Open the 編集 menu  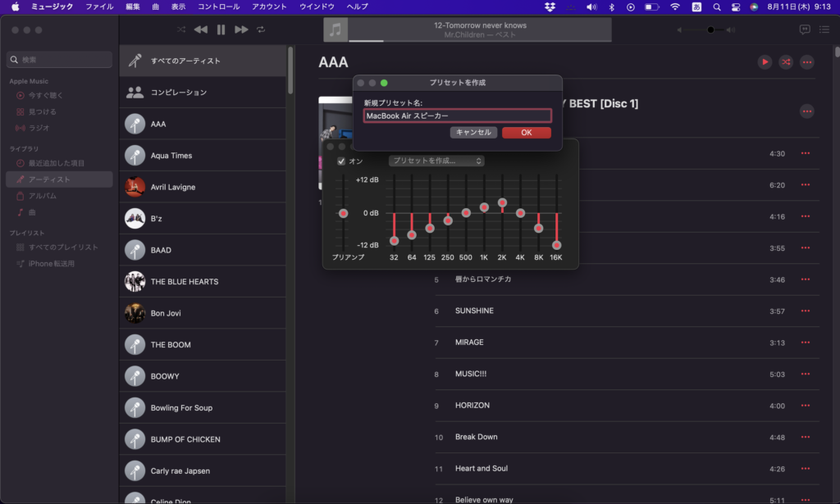133,7
